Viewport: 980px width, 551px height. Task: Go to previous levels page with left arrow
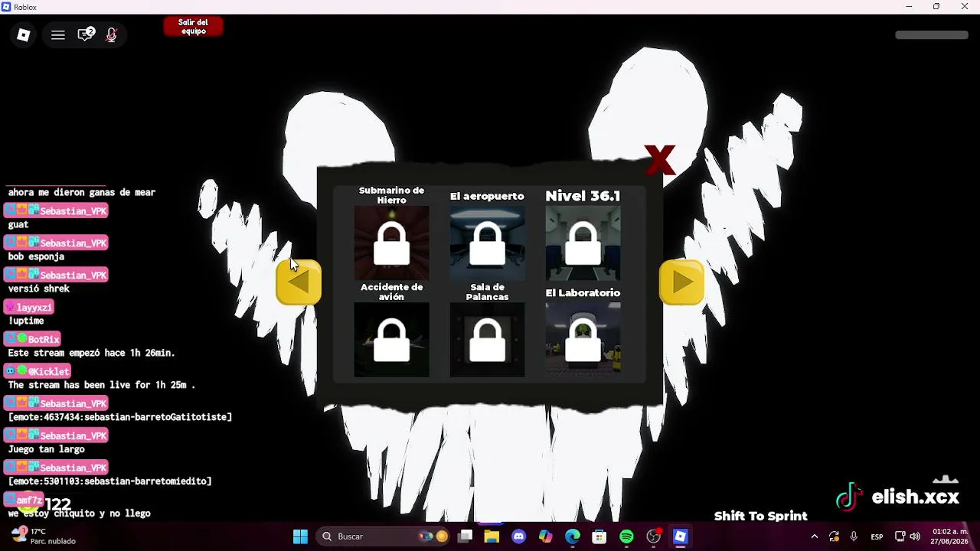click(299, 282)
